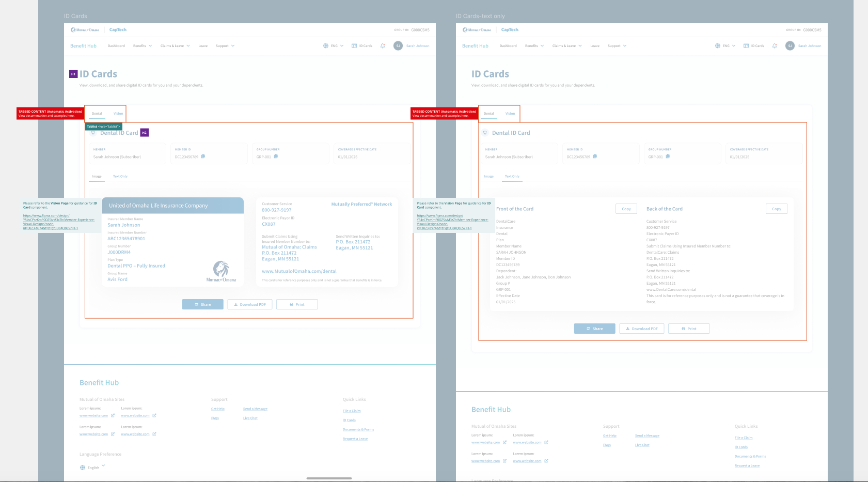Image resolution: width=868 pixels, height=482 pixels.
Task: Open FAQs link in ID Cards-text only frame footer
Action: pos(607,445)
